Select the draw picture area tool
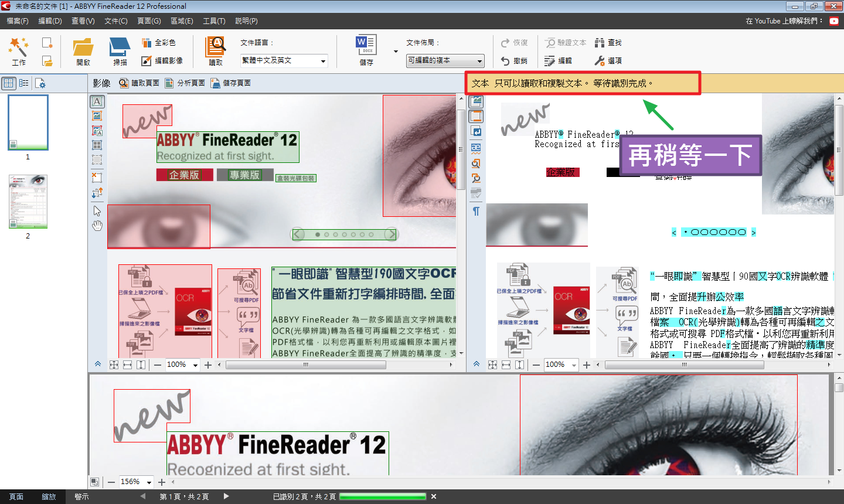Viewport: 844px width, 504px height. [x=97, y=116]
